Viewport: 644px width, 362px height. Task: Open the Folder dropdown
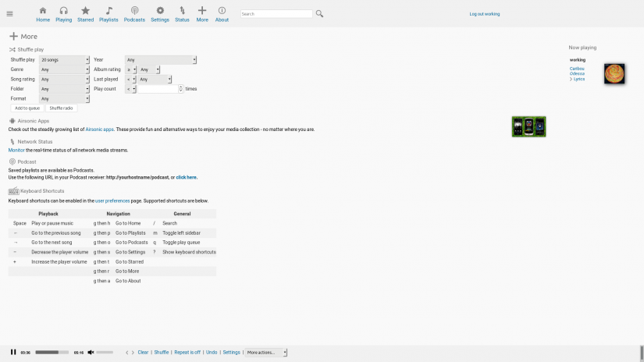(65, 89)
